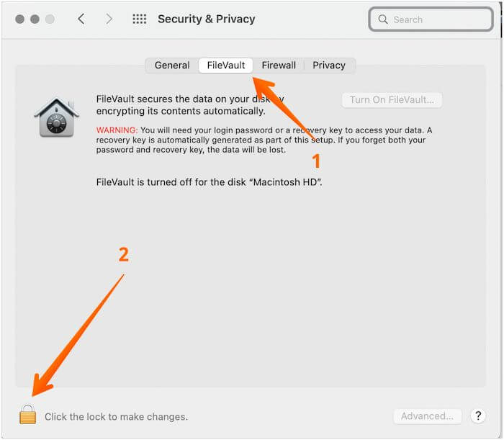This screenshot has height=440, width=504.
Task: Click the 'Click the lock to make changes' text
Action: tap(116, 416)
